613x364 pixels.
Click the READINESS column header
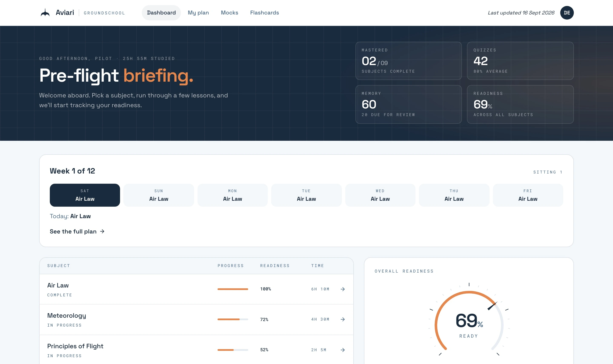tap(275, 266)
